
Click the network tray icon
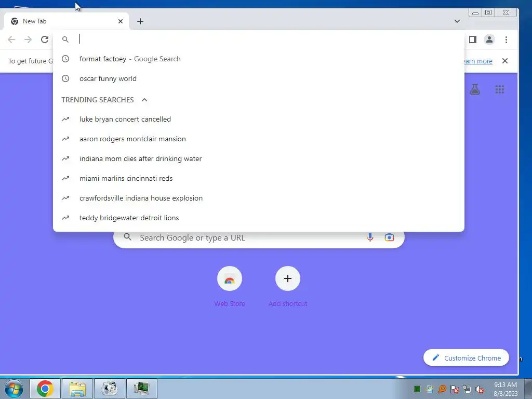[x=467, y=389]
